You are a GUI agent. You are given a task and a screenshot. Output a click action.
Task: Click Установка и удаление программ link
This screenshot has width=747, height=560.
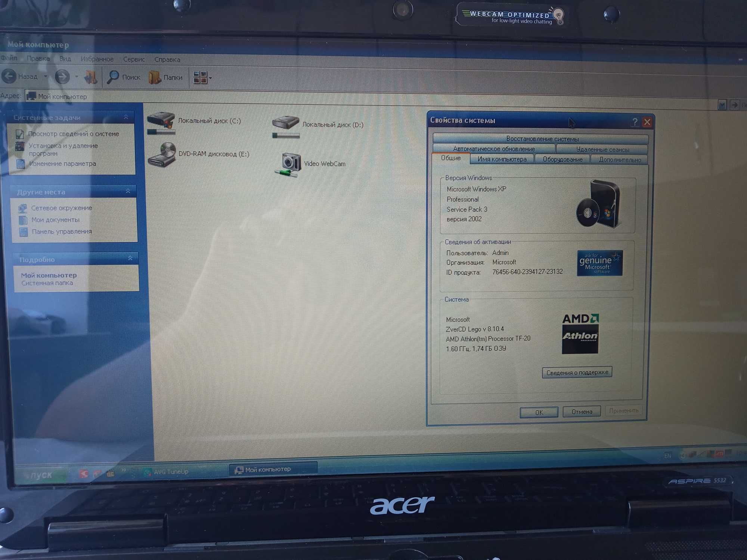(63, 149)
